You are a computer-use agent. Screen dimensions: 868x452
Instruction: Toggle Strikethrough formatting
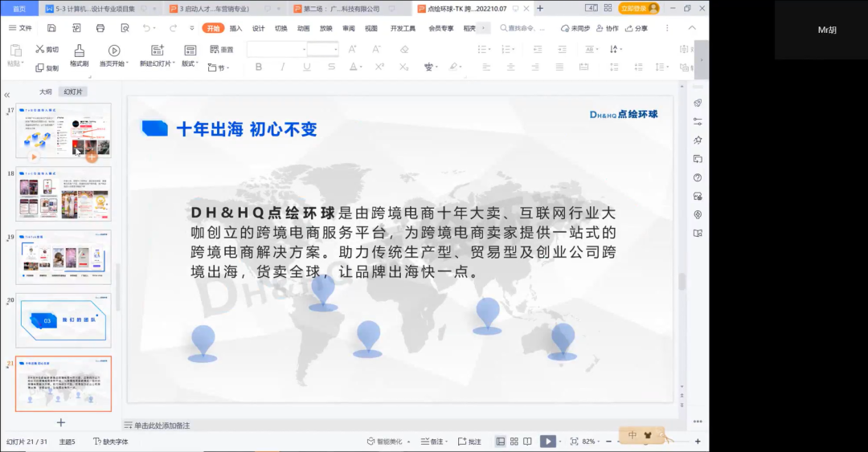tap(331, 67)
